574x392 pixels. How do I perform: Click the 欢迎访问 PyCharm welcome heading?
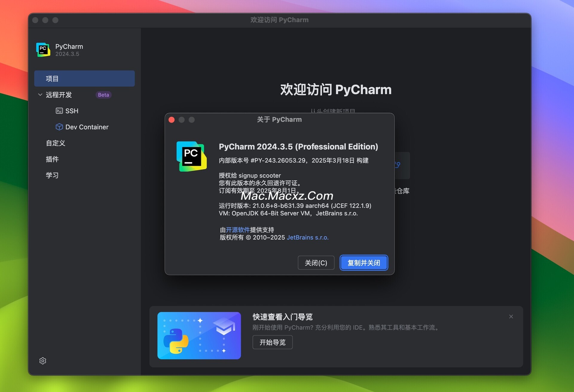coord(336,90)
